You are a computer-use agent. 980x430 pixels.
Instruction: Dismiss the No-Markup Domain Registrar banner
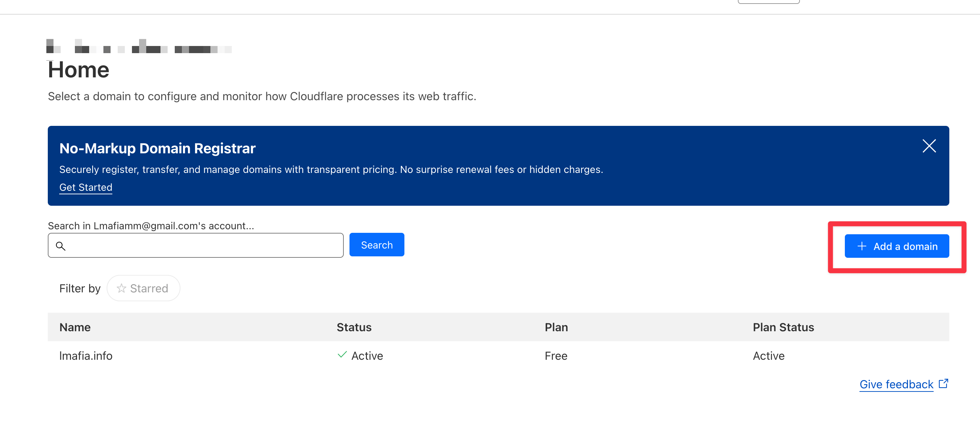[929, 146]
